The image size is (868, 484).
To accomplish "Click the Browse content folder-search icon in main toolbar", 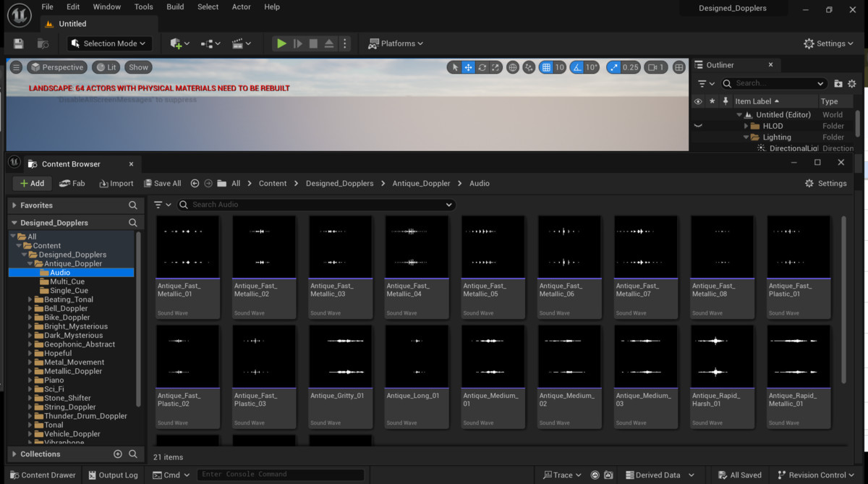I will (43, 43).
